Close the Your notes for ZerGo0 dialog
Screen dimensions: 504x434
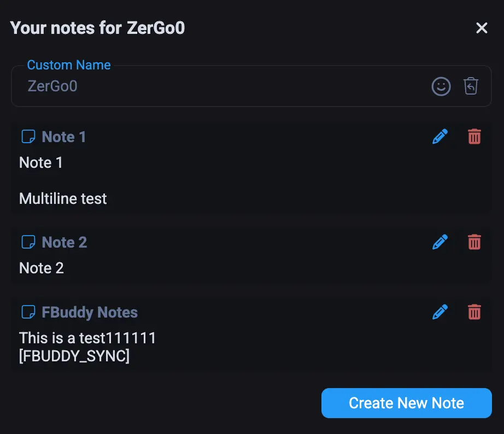[482, 28]
